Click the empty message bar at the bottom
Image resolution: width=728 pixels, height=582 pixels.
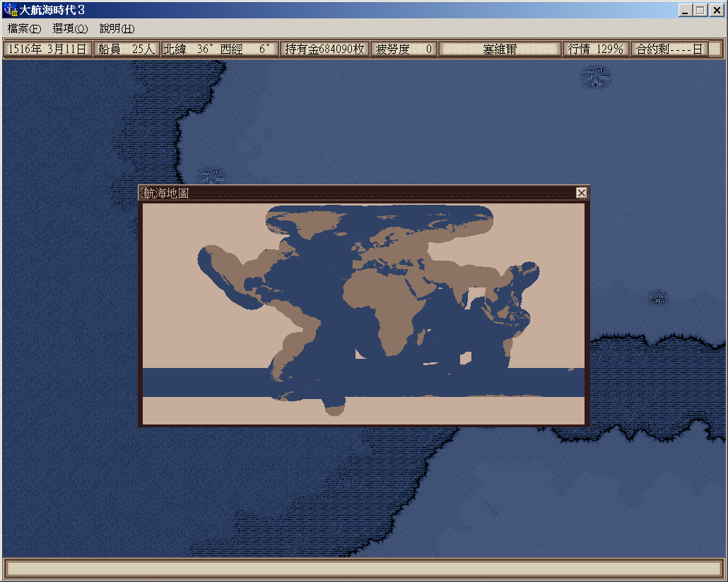pos(363,569)
